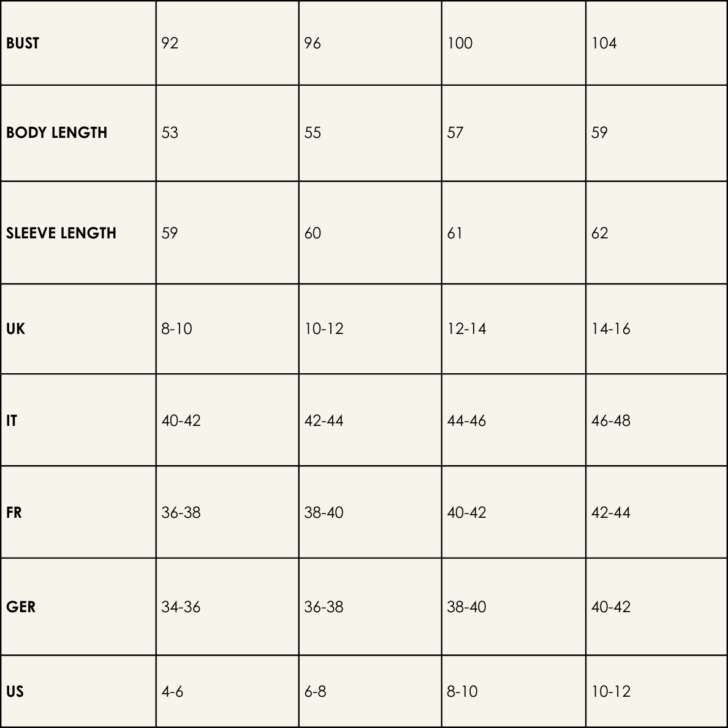Select FR size 40-42 in FR row
This screenshot has width=728, height=728.
point(466,513)
